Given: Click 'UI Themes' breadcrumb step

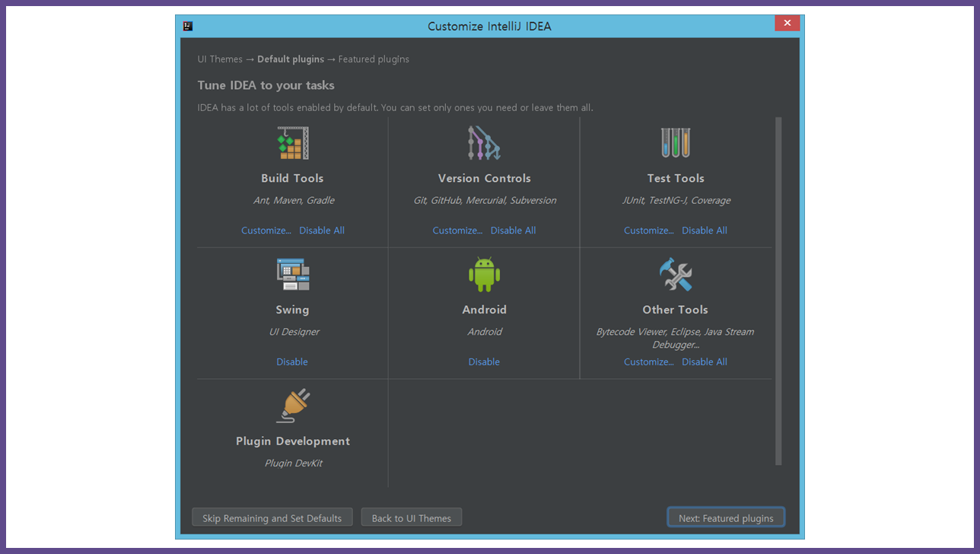Looking at the screenshot, I should pos(220,59).
